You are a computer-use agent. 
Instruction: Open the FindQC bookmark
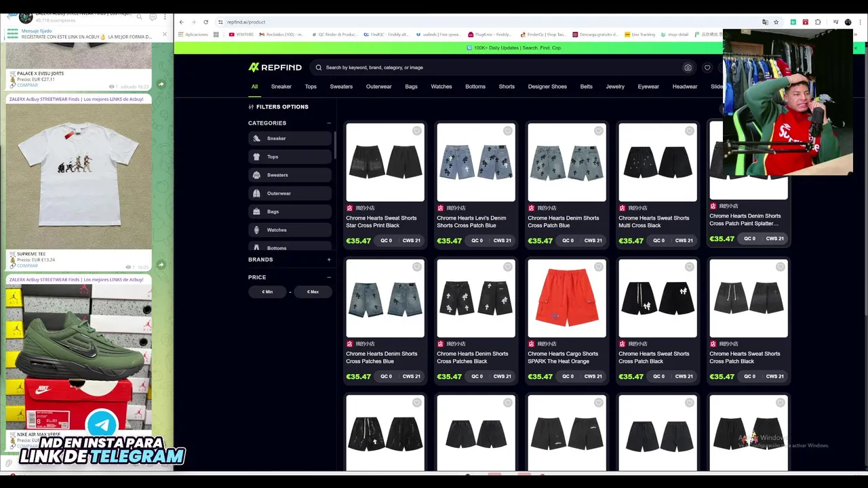point(386,35)
